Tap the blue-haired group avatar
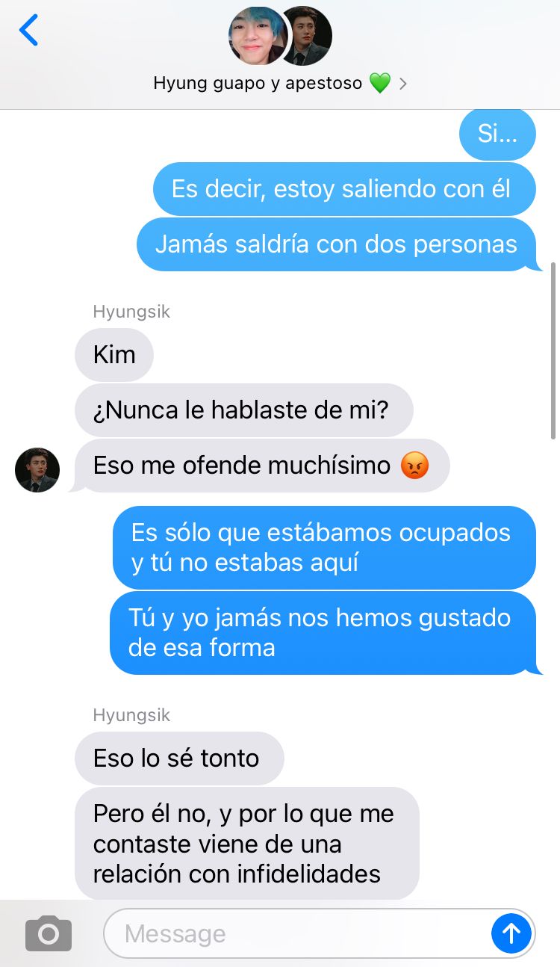Image resolution: width=560 pixels, height=967 pixels. click(258, 36)
